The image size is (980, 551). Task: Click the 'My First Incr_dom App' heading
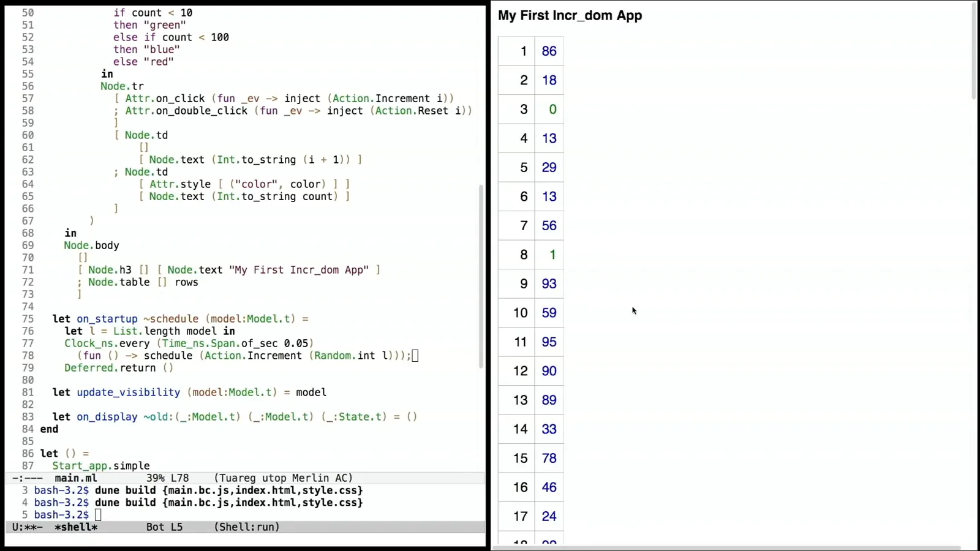570,16
